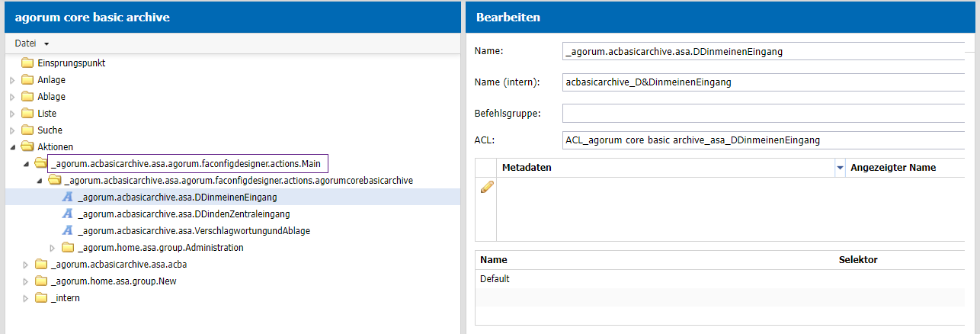Select the Ablage tree entry

pyautogui.click(x=51, y=96)
